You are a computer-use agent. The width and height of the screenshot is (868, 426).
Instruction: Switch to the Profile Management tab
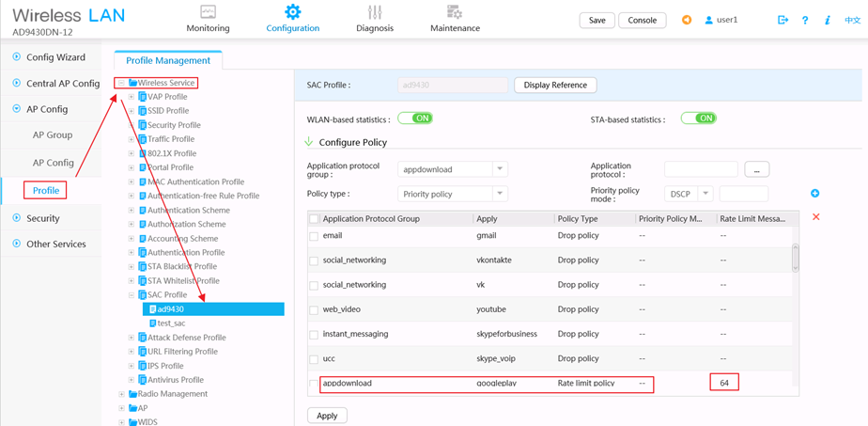(x=168, y=60)
